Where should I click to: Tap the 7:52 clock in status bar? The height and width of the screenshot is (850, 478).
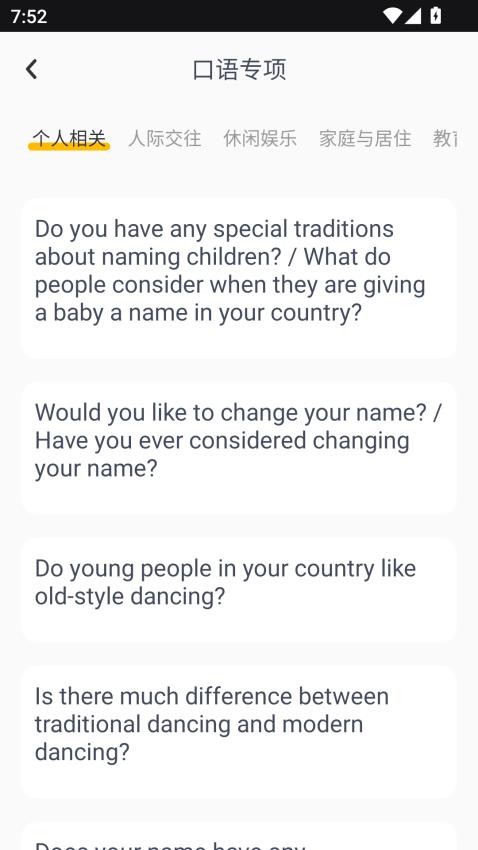pos(29,16)
